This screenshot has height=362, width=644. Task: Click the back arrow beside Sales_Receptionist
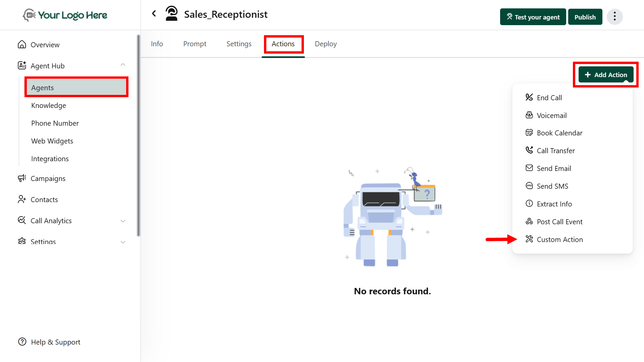pos(154,14)
